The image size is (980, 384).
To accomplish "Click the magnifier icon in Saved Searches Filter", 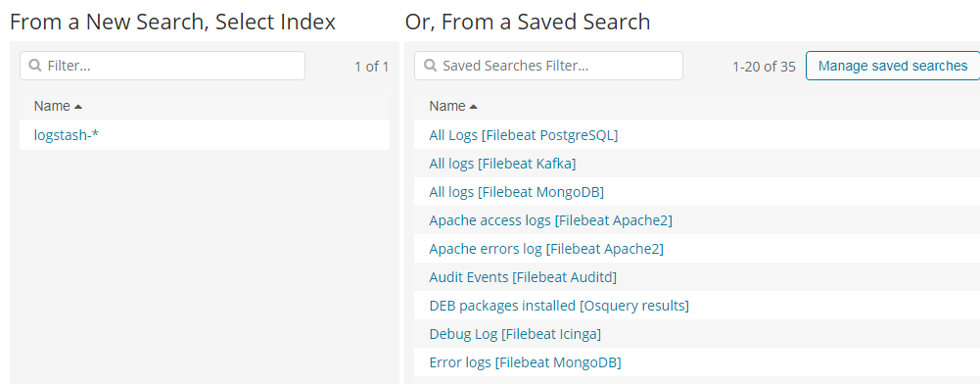I will 430,66.
